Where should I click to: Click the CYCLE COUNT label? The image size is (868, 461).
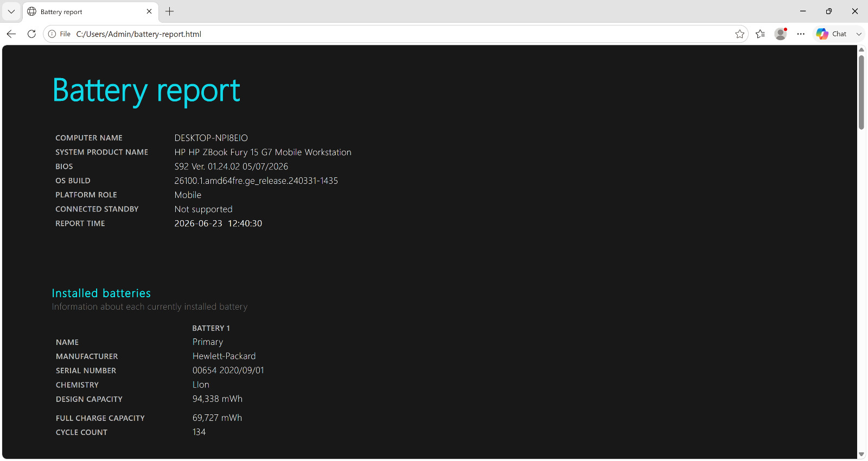(x=81, y=432)
